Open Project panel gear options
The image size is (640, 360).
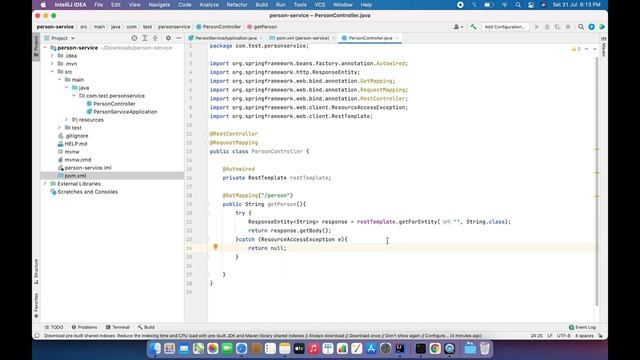pos(168,38)
